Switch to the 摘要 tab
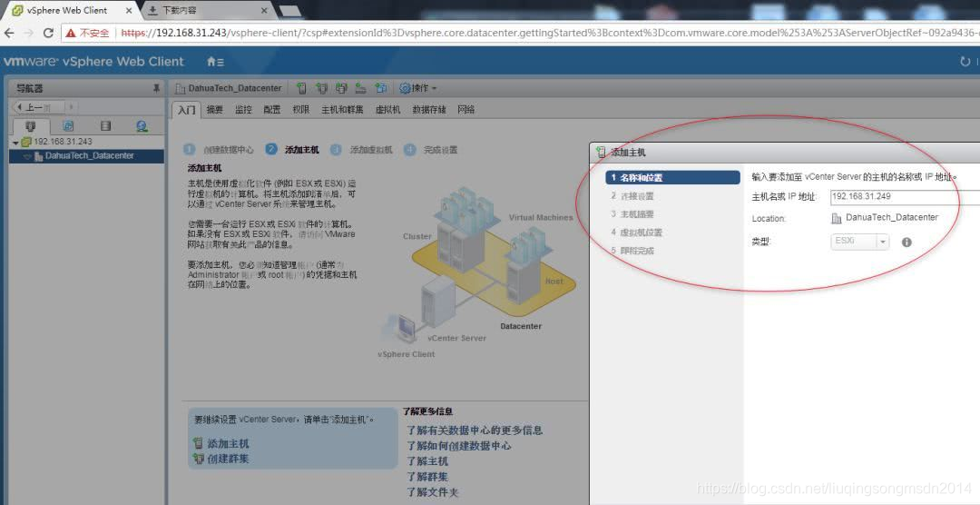Screen dimensions: 980x505 click(214, 110)
